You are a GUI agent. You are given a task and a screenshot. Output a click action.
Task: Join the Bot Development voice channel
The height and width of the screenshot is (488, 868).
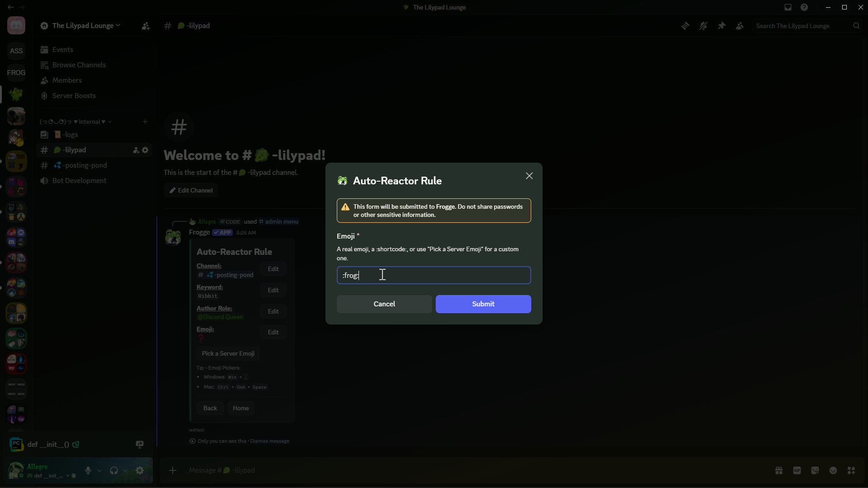point(94,181)
